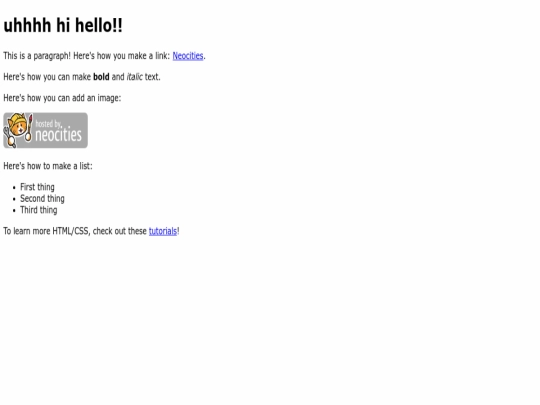The height and width of the screenshot is (405, 540).
Task: Select the "uhhhh hi hello!!" heading
Action: [63, 25]
